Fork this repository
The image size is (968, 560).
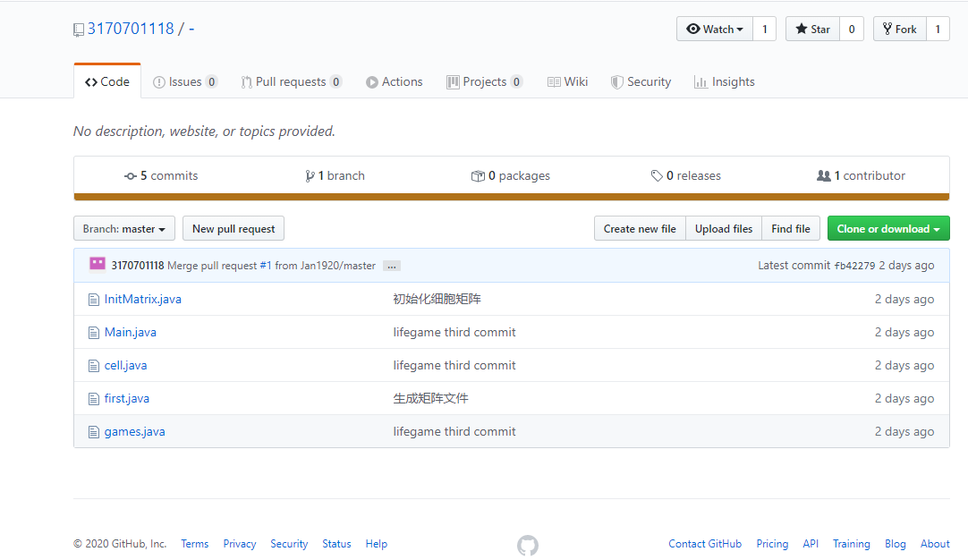click(x=899, y=30)
